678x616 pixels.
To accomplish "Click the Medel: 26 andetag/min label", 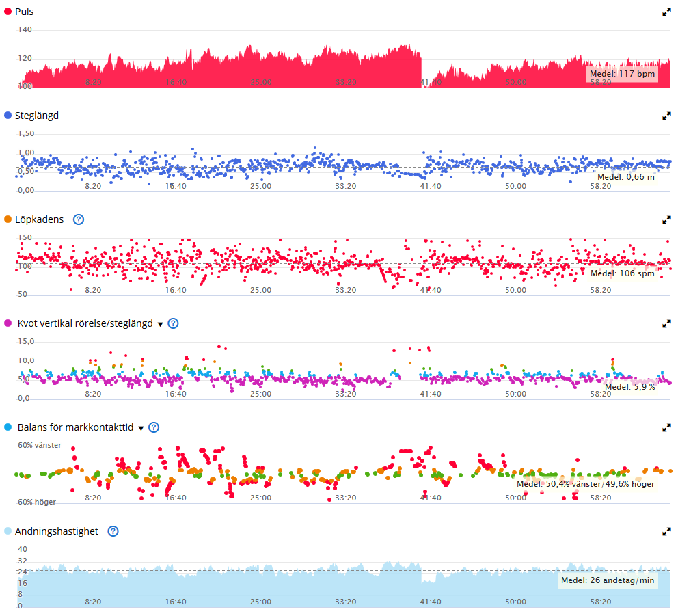I will coord(608,580).
